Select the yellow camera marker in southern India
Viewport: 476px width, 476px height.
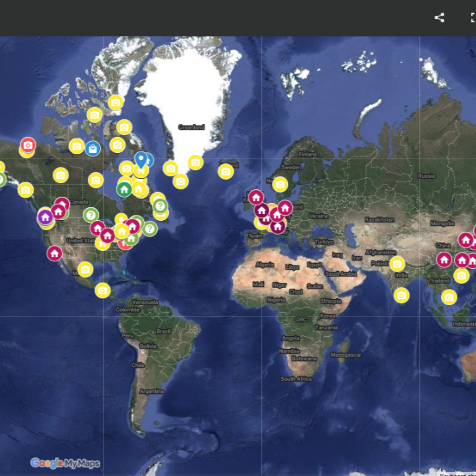[401, 295]
